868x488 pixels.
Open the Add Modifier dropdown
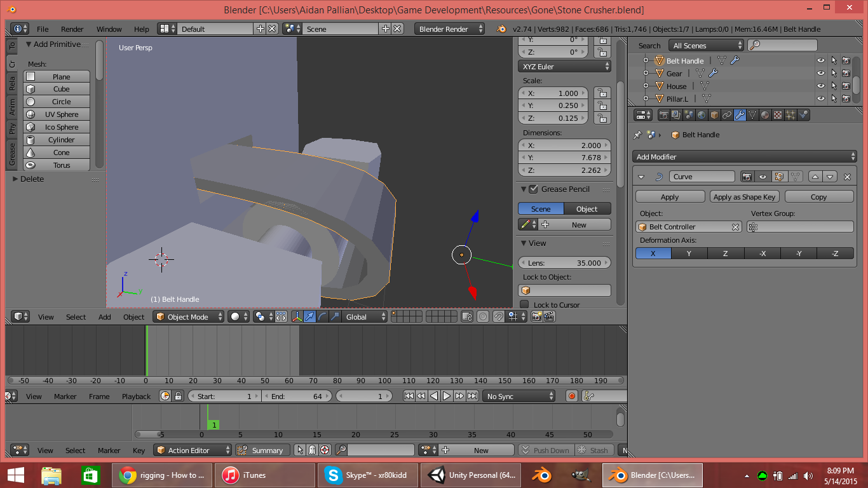coord(745,157)
